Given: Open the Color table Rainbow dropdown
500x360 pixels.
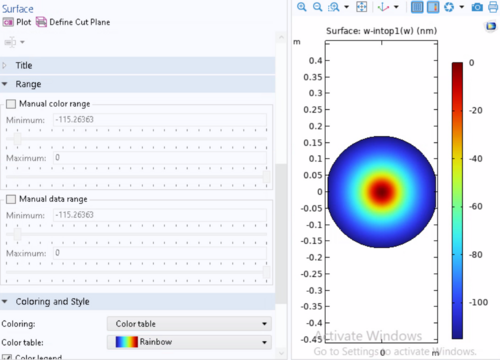Looking at the screenshot, I should 189,342.
